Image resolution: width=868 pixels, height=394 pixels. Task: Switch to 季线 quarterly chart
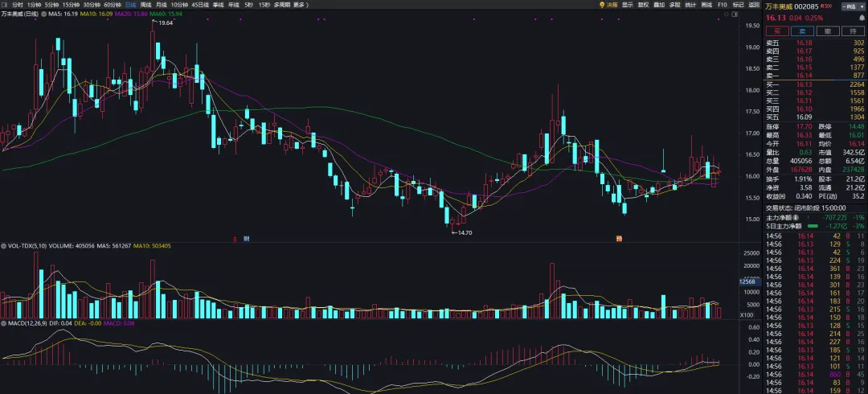point(218,5)
